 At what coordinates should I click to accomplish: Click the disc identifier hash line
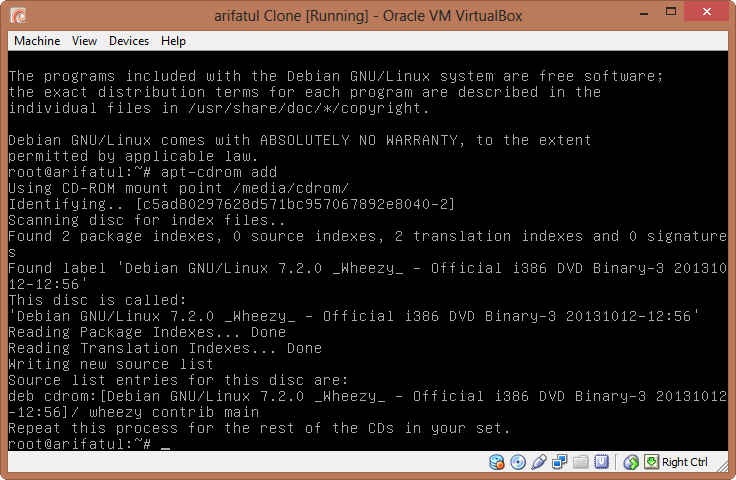[x=231, y=204]
